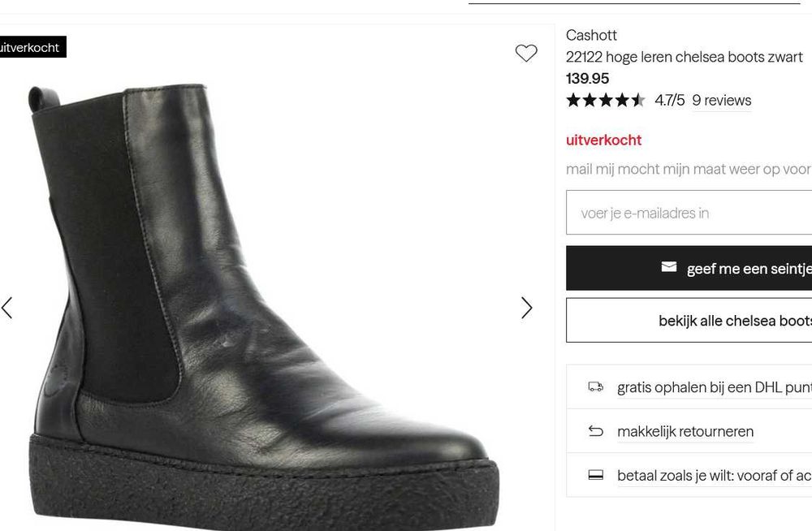Open 'gratis ophalen bij een DHL punt' info
Viewport: 812px width, 531px height.
click(713, 387)
